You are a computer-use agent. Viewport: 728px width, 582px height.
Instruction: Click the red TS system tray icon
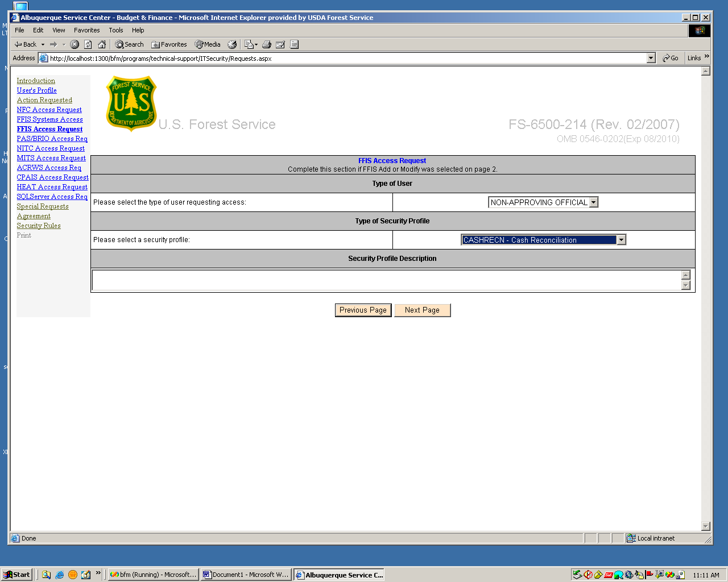coord(608,575)
